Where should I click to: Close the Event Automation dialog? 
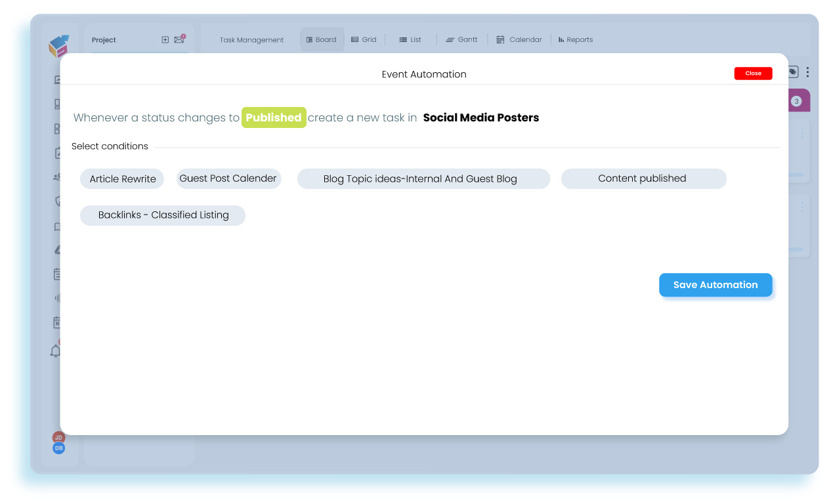(752, 73)
